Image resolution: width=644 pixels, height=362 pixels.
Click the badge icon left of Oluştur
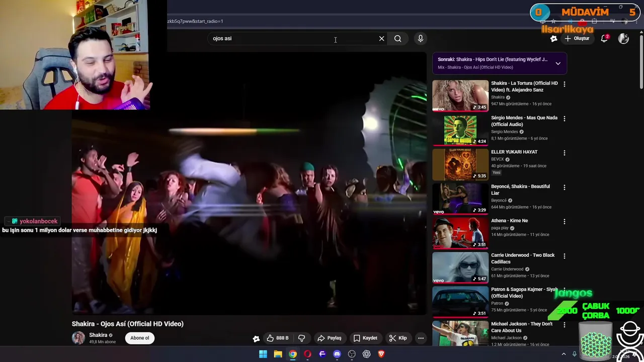(553, 38)
